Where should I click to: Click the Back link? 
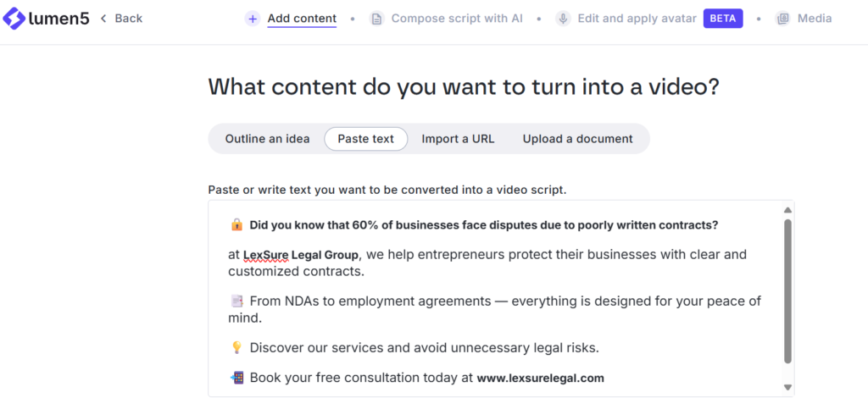click(128, 19)
